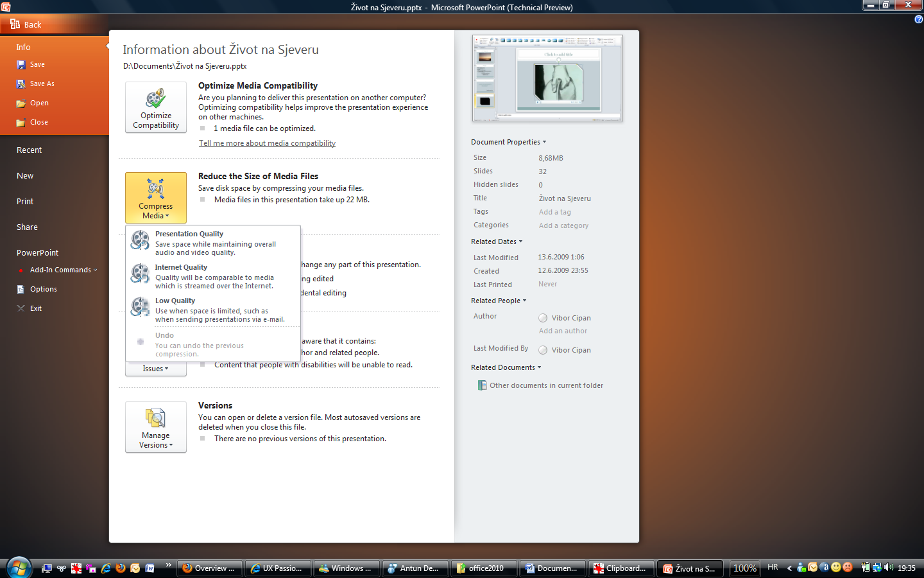The width and height of the screenshot is (924, 578).
Task: Launch Firefox from quick launch
Action: pyautogui.click(x=121, y=568)
